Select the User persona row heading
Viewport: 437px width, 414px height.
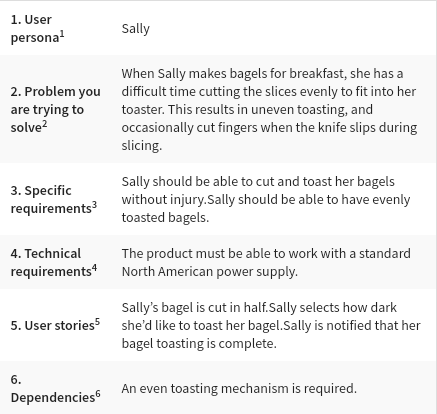(37, 29)
